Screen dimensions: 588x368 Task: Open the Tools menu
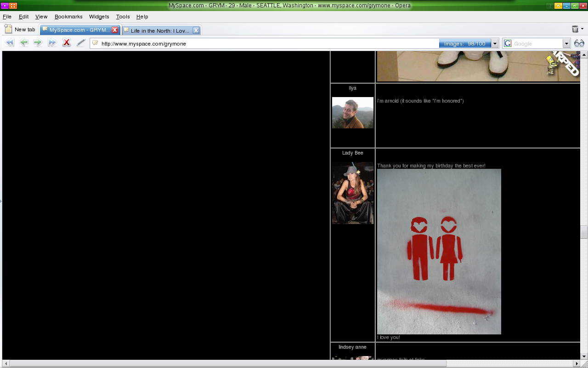123,17
